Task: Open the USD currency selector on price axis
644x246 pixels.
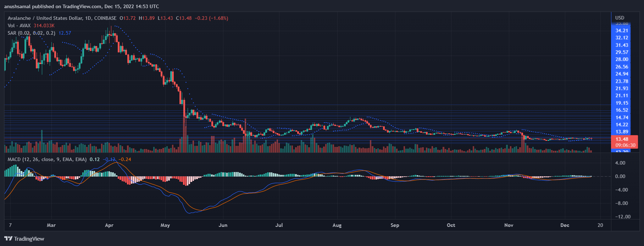Action: point(620,18)
